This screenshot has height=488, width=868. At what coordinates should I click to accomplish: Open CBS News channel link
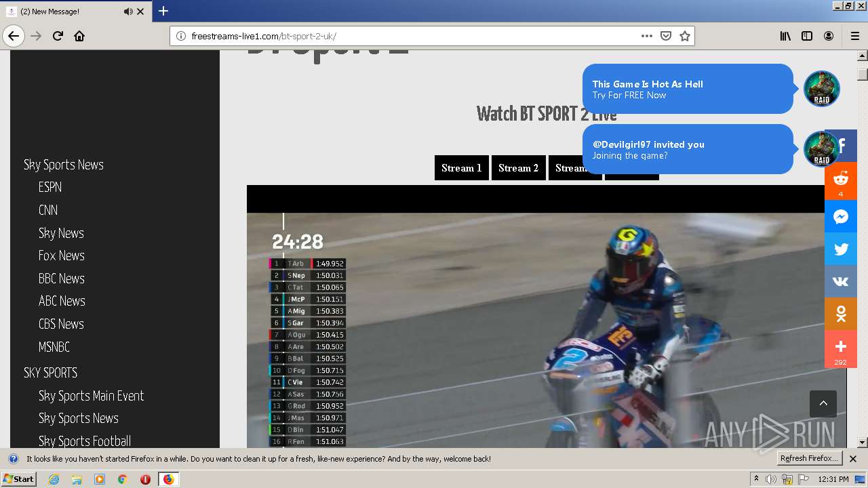61,324
